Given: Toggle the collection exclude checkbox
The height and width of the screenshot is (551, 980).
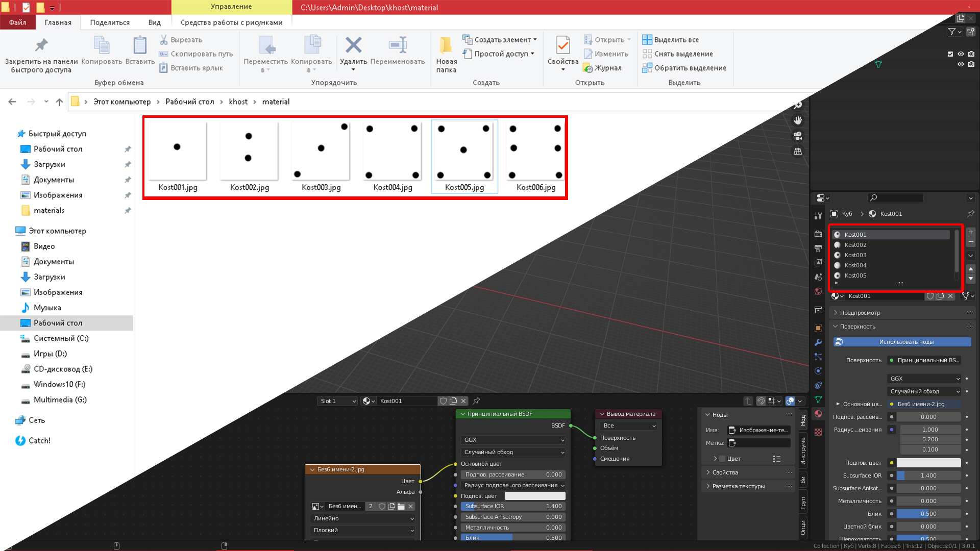Looking at the screenshot, I should click(x=950, y=54).
